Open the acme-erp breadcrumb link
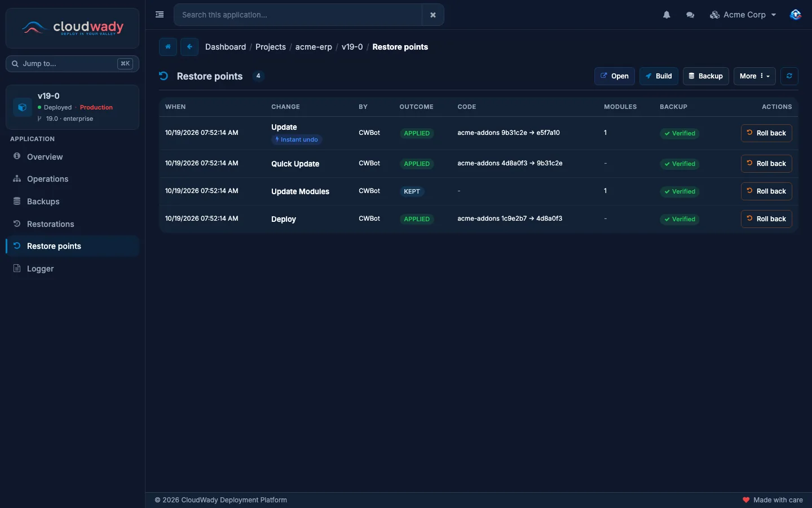This screenshot has height=508, width=812. click(x=314, y=47)
